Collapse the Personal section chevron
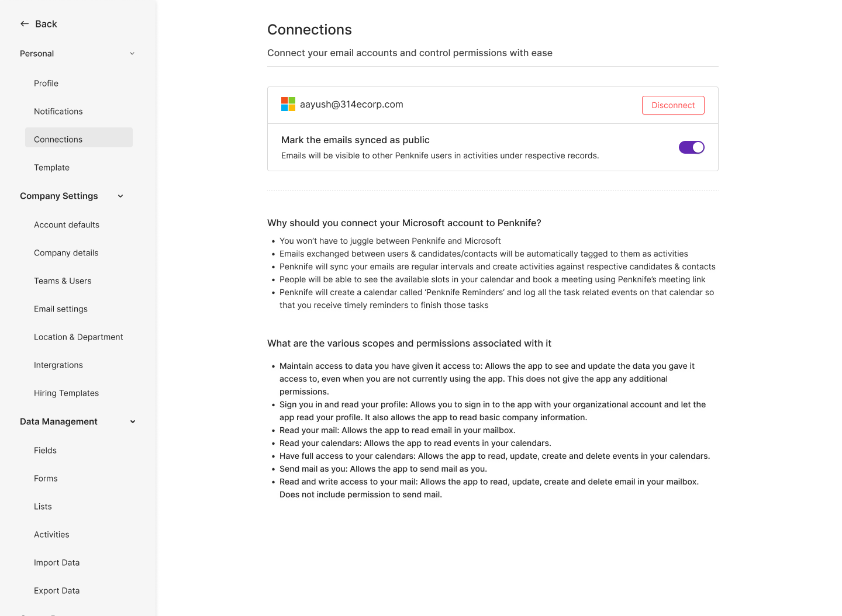This screenshot has width=842, height=616. tap(132, 54)
